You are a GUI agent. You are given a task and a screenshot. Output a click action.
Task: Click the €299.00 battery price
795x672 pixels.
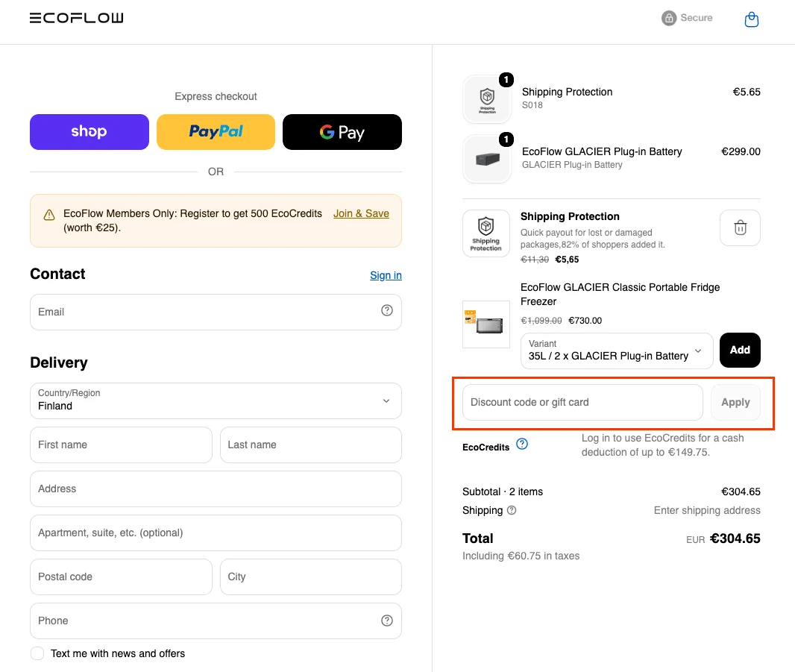(741, 151)
